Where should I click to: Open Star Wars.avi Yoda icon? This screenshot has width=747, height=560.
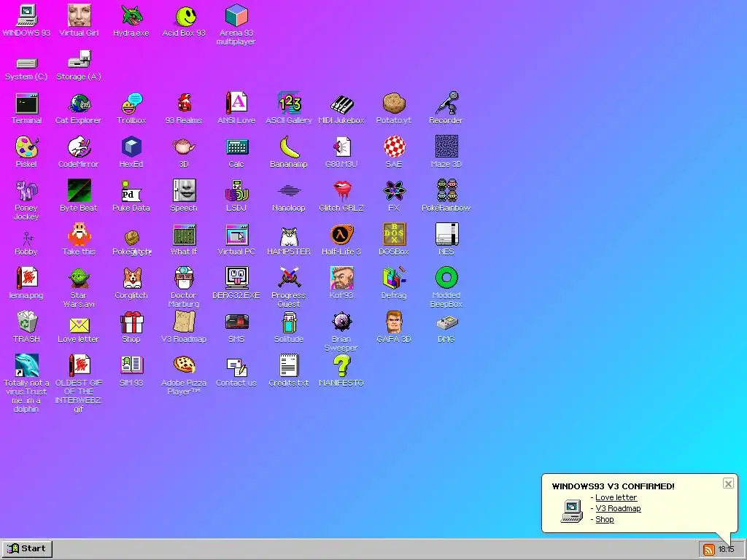coord(79,278)
